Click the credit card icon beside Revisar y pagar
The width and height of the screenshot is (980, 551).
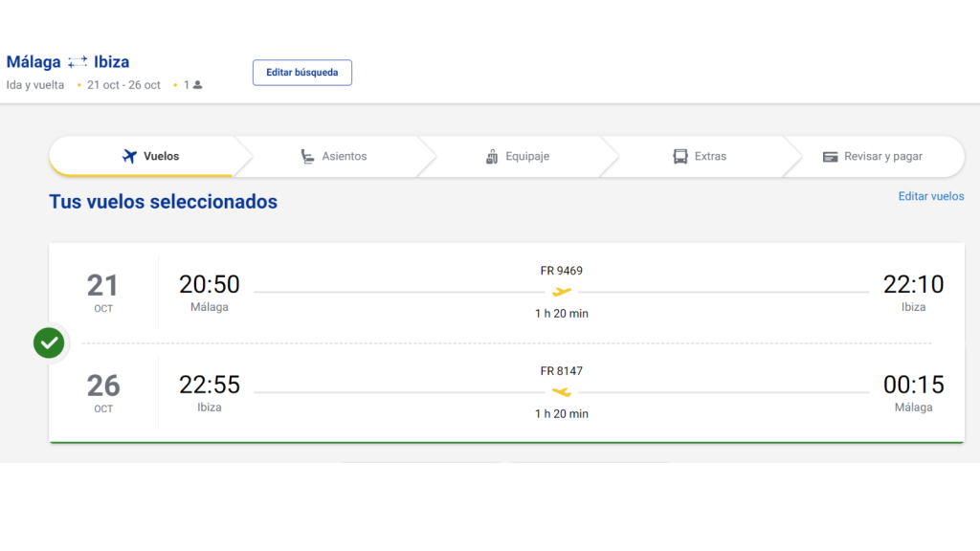tap(830, 157)
